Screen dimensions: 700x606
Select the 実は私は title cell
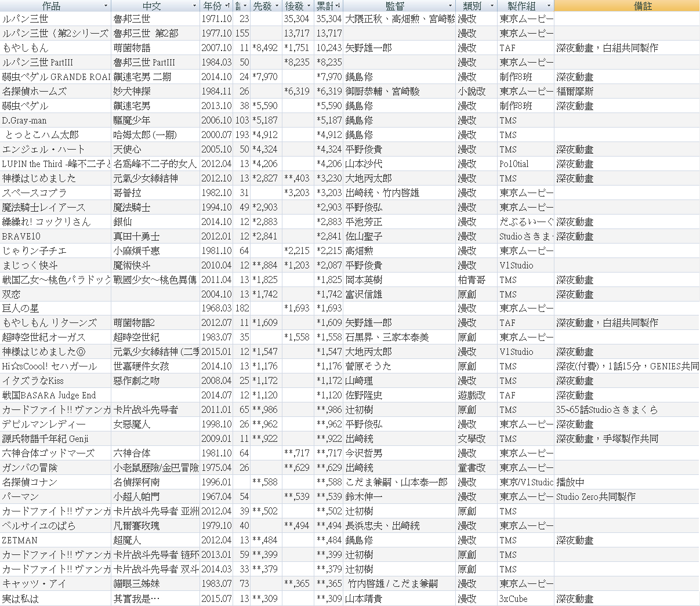pos(56,598)
